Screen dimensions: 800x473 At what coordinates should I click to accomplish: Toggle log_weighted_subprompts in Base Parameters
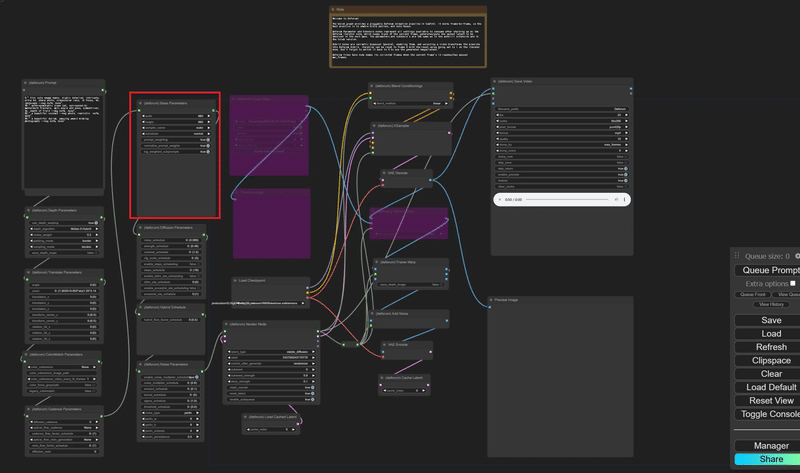point(176,152)
